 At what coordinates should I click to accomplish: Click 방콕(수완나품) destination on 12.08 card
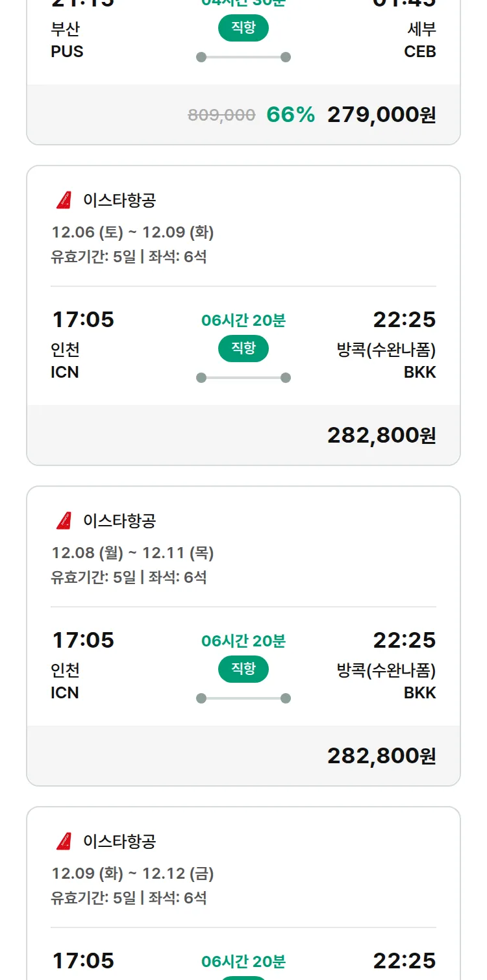(x=386, y=670)
